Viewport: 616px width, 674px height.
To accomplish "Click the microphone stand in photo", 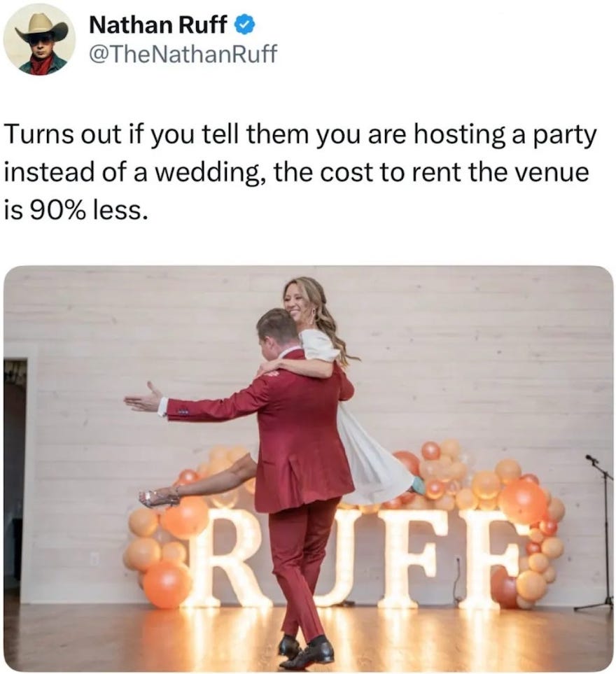I will pos(601,532).
